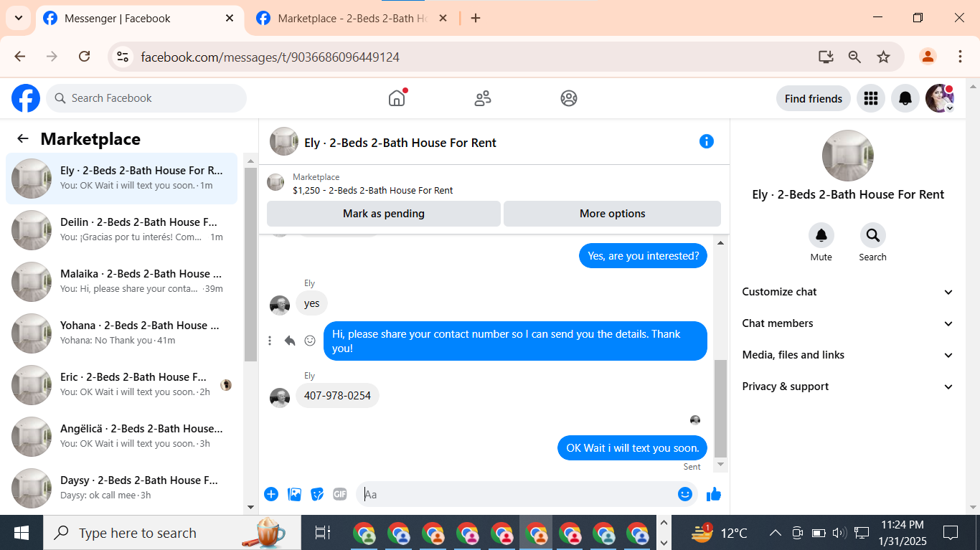Click Ely's phone number message 407-978-0254
This screenshot has width=980, height=550.
point(337,396)
